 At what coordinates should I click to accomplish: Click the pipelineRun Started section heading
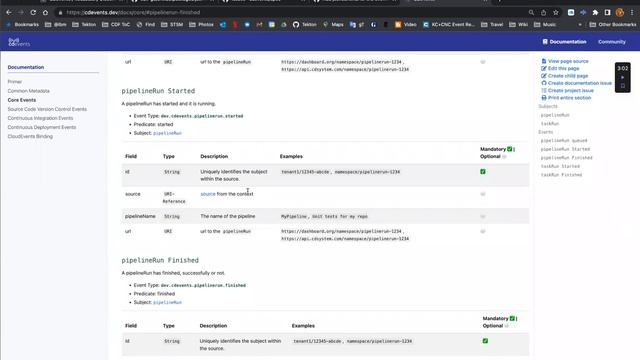point(158,91)
